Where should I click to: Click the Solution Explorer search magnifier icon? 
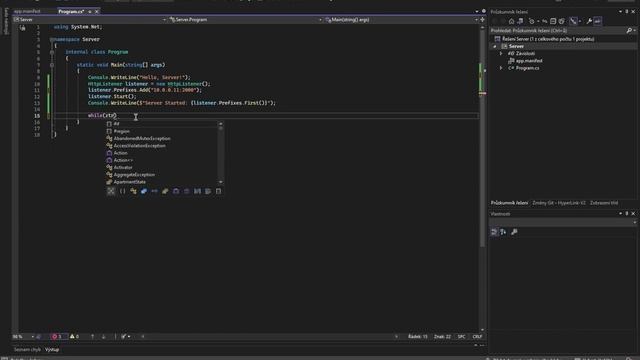coord(629,31)
